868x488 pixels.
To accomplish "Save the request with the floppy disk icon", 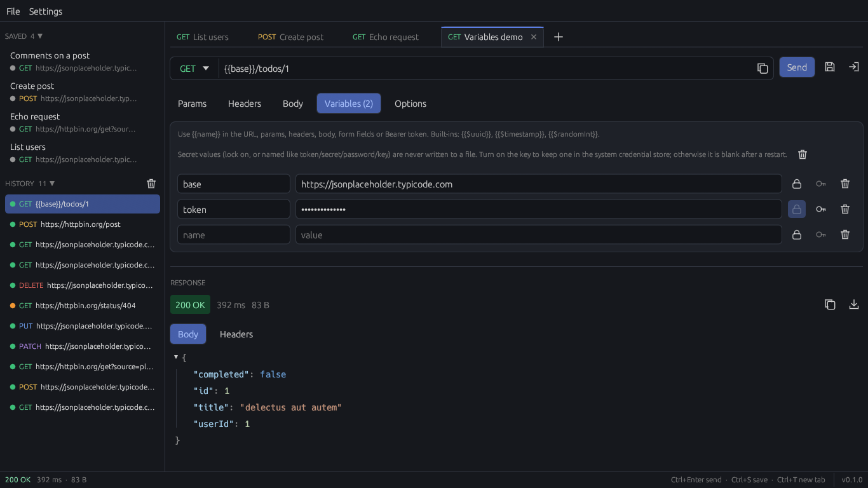I will pos(830,67).
